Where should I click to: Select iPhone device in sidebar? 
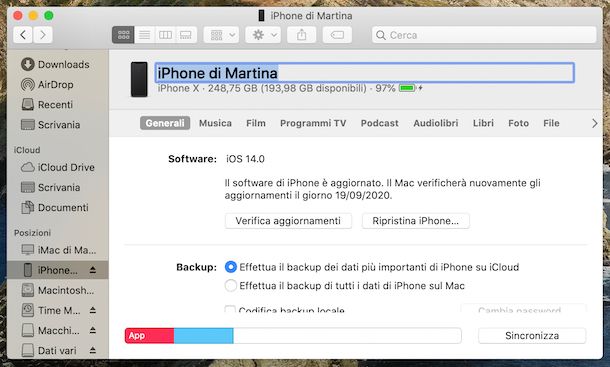(x=58, y=270)
